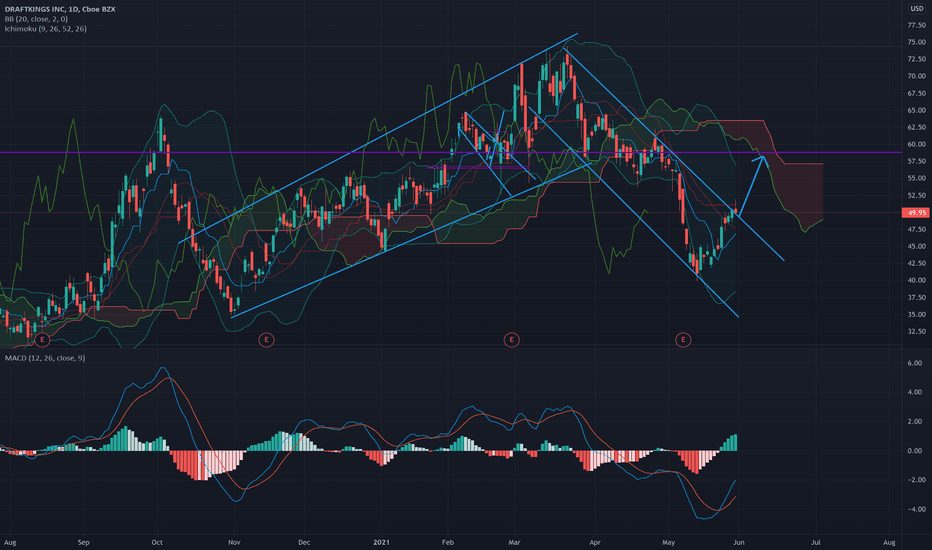Click the 65.00 price axis label
Screen dimensions: 932x550
[917, 110]
